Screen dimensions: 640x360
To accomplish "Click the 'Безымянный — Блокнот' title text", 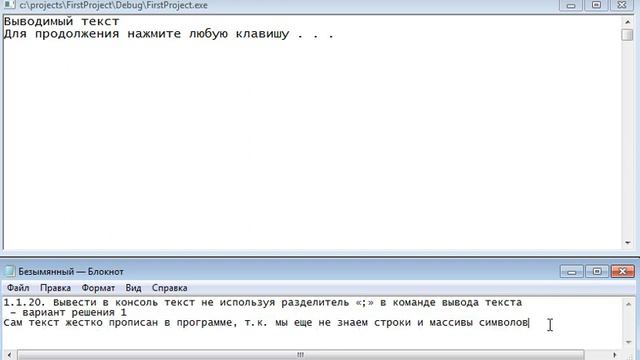I will point(71,271).
